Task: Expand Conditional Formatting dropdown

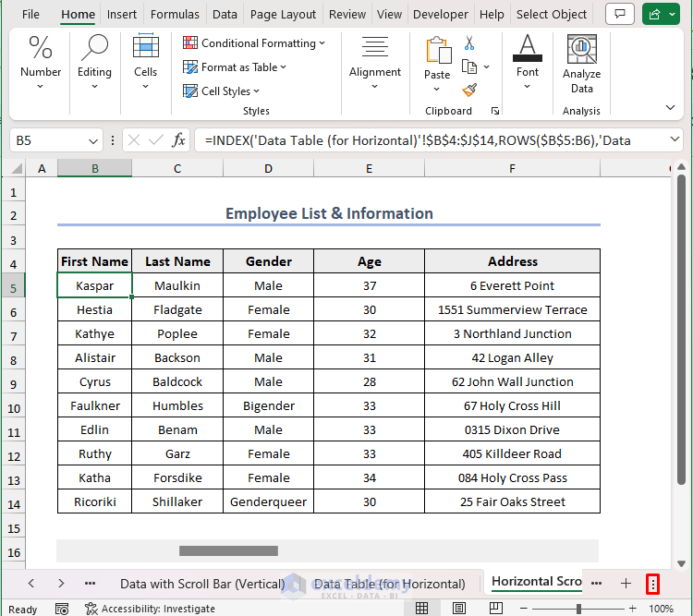Action: [322, 42]
